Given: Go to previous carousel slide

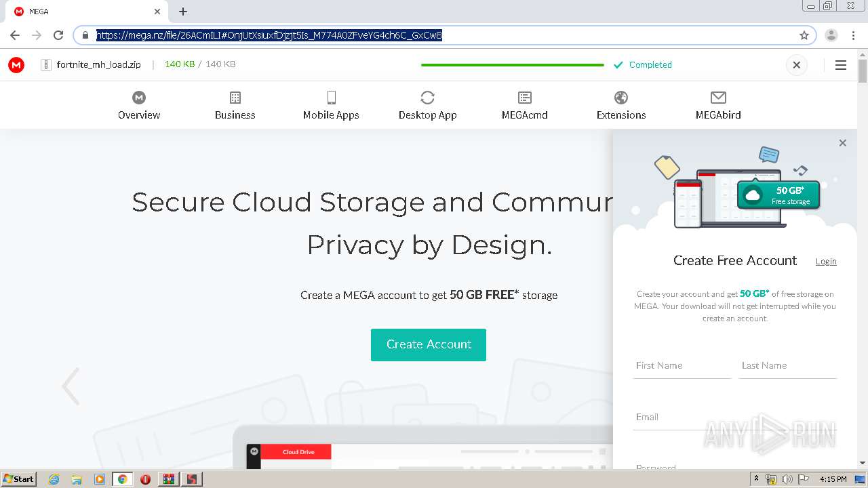Looking at the screenshot, I should [71, 386].
